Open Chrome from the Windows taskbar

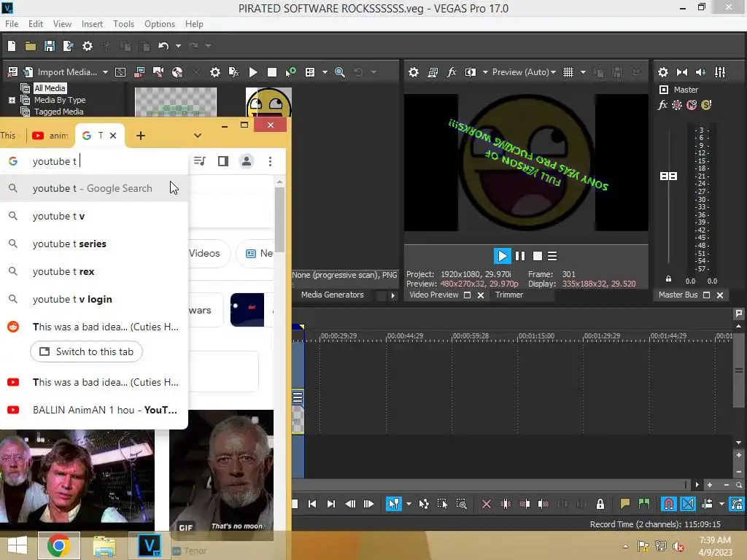click(x=58, y=545)
